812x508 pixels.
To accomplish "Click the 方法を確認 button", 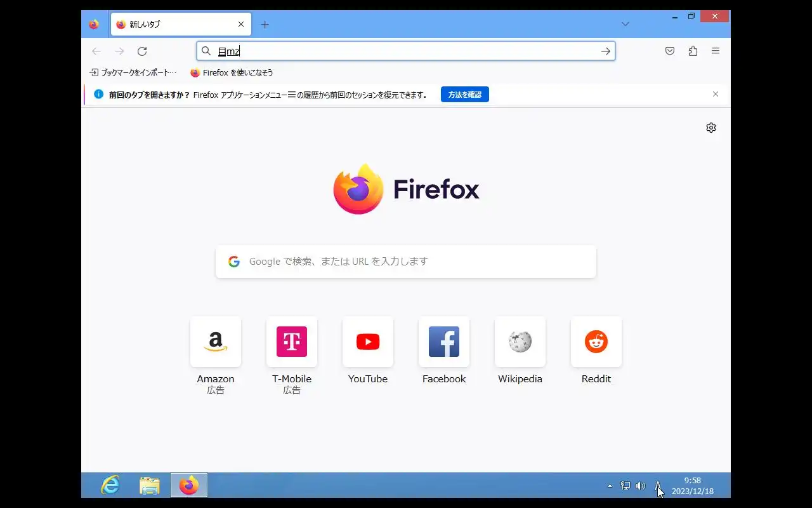I will click(465, 95).
